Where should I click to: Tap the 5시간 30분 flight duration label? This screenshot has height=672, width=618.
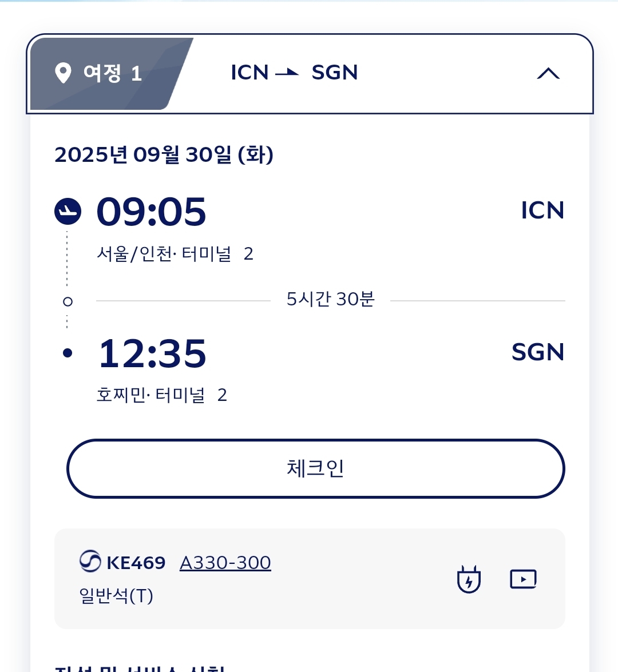tap(330, 299)
